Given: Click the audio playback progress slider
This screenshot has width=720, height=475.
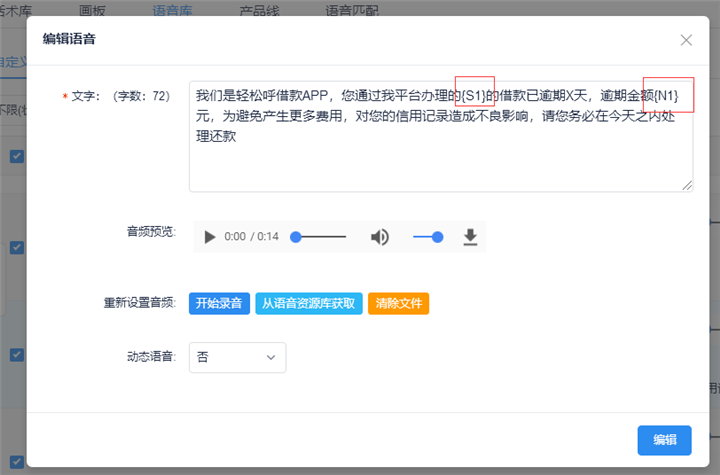Looking at the screenshot, I should pos(320,237).
